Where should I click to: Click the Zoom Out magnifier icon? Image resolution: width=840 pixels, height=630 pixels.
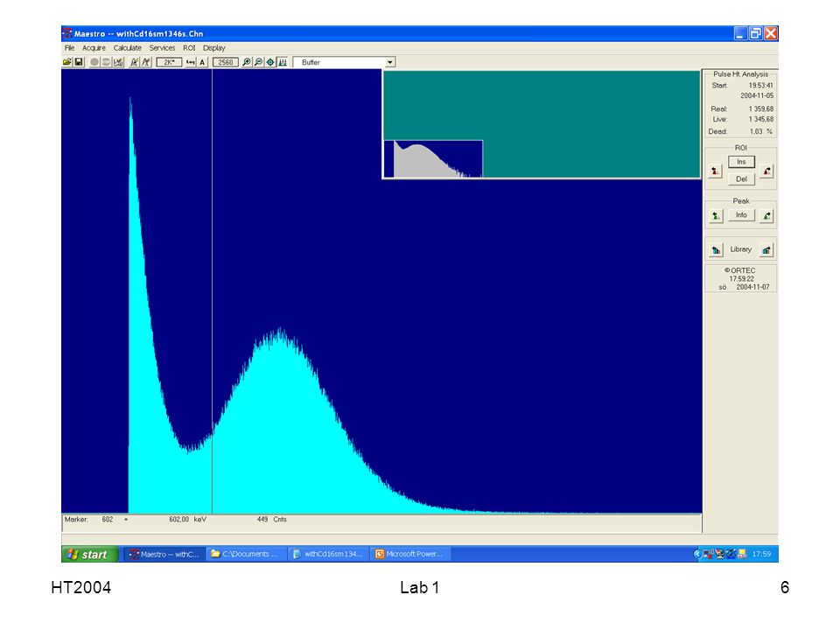point(258,62)
